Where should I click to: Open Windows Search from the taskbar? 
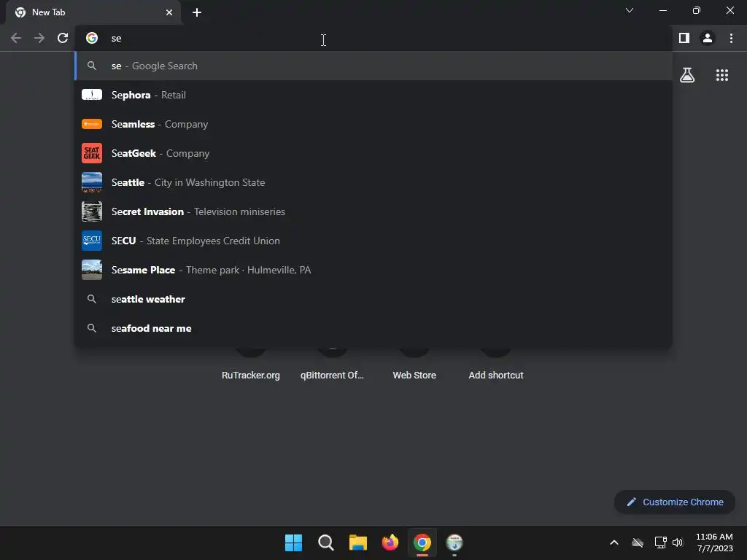[326, 542]
